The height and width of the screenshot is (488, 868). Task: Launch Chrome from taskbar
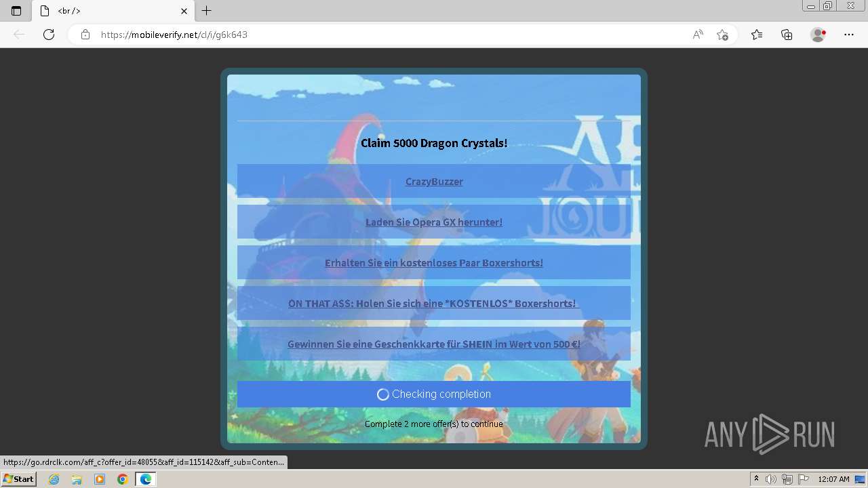pos(122,479)
